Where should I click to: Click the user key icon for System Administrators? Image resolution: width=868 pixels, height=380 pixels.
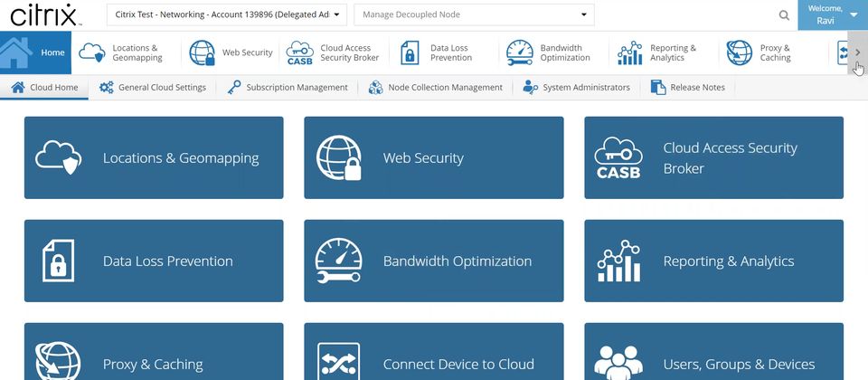[531, 87]
